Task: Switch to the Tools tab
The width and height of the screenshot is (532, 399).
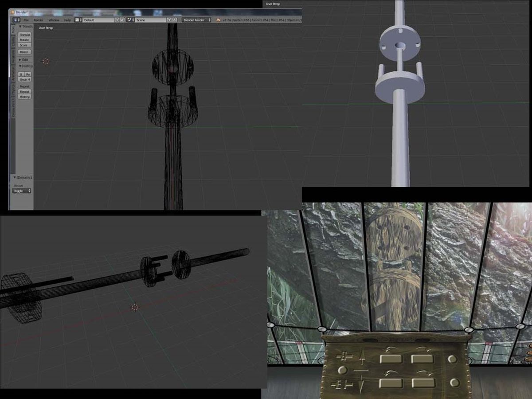Action: tap(13, 30)
